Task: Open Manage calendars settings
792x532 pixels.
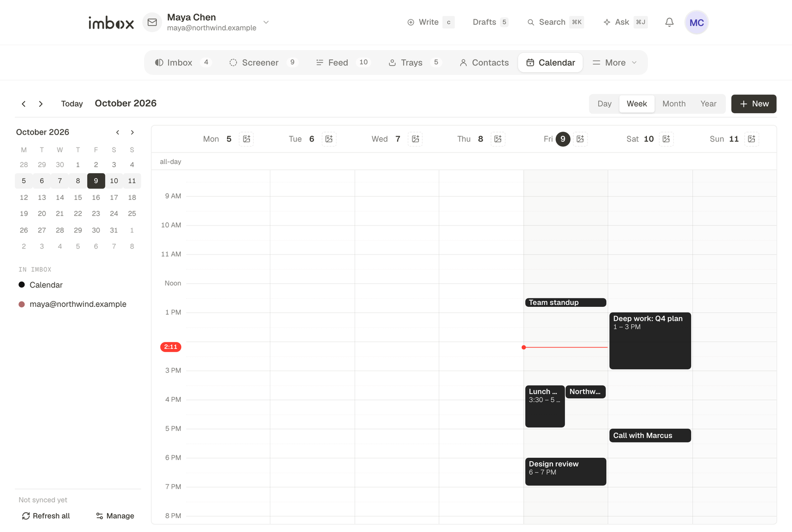Action: 115,516
